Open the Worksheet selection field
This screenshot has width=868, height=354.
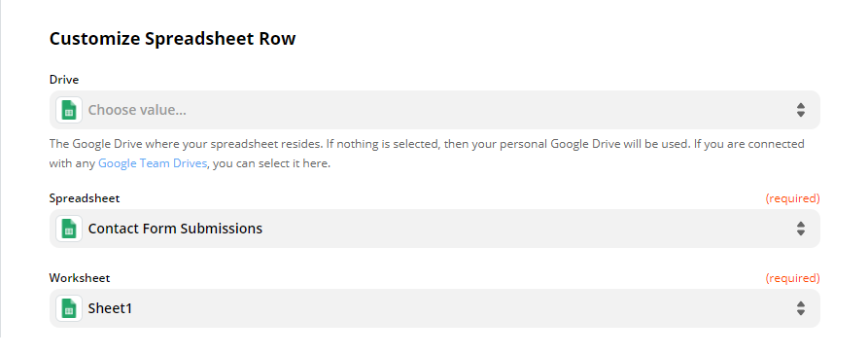coord(434,308)
